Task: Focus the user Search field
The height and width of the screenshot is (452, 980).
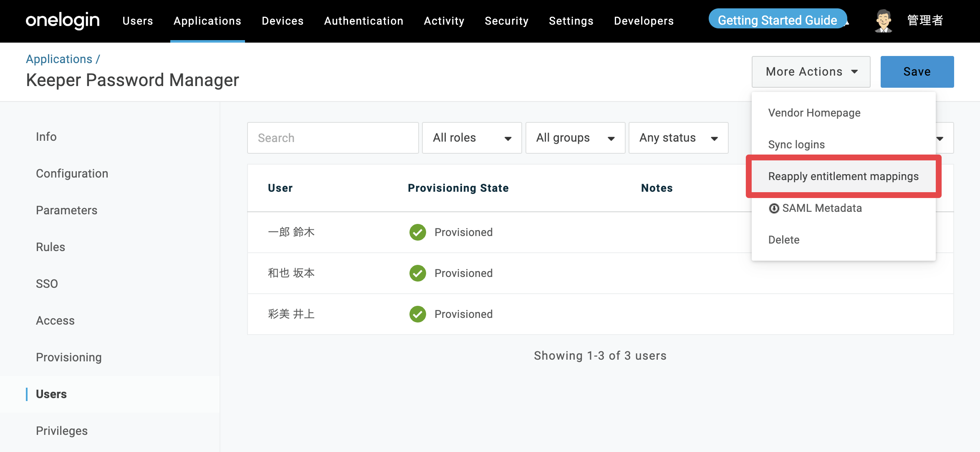Action: [333, 138]
